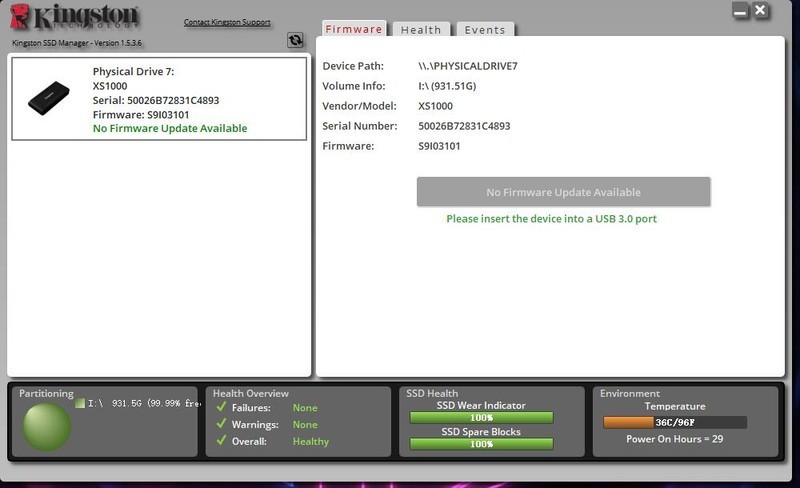Click the Overall Healthy status
This screenshot has height=488, width=800.
(x=311, y=442)
